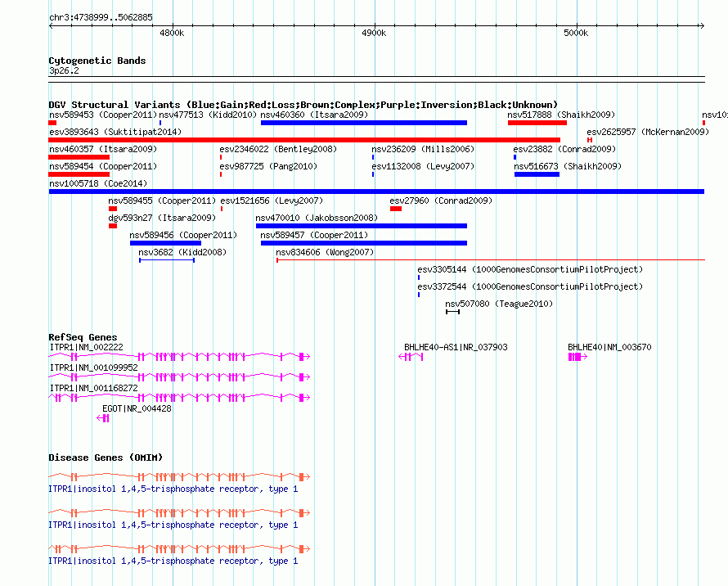Image resolution: width=728 pixels, height=586 pixels.
Task: Click the Disease Genes (OMIM) track title
Action: point(106,458)
